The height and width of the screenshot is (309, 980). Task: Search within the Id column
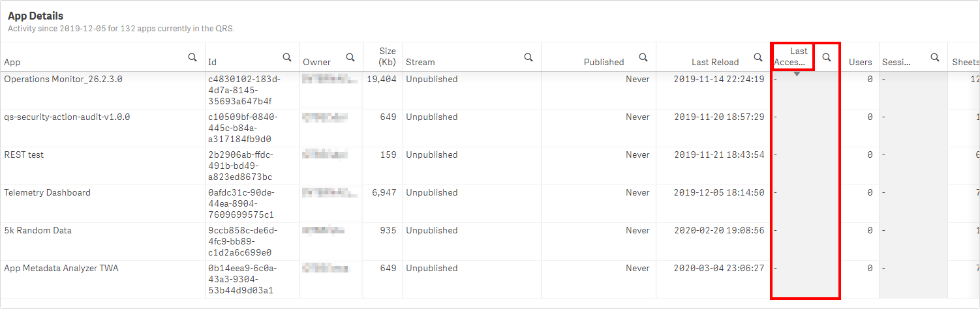pos(287,57)
